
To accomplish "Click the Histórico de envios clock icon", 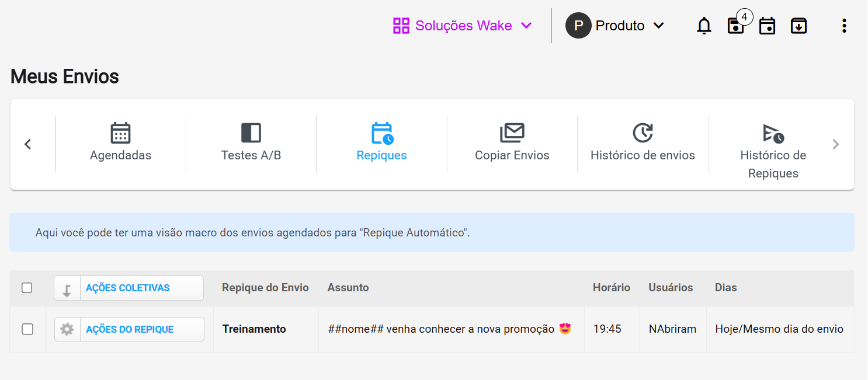I will click(643, 133).
